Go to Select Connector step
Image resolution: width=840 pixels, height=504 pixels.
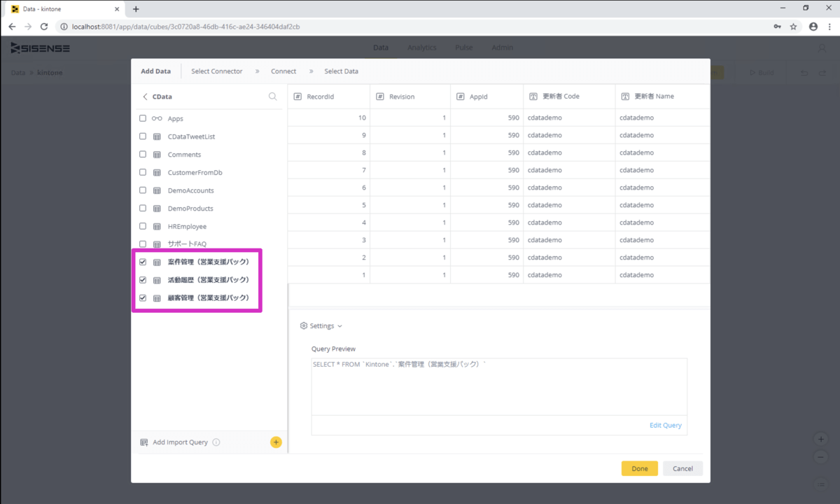(217, 71)
